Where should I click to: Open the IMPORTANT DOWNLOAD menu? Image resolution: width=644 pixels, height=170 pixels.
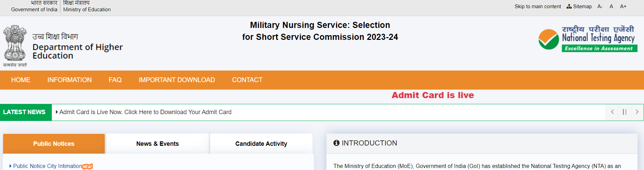pyautogui.click(x=177, y=80)
